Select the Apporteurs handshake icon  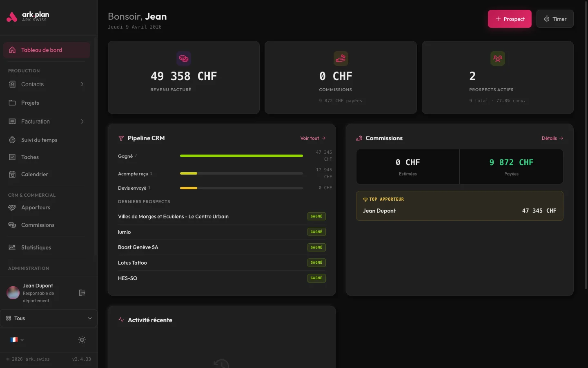click(12, 207)
